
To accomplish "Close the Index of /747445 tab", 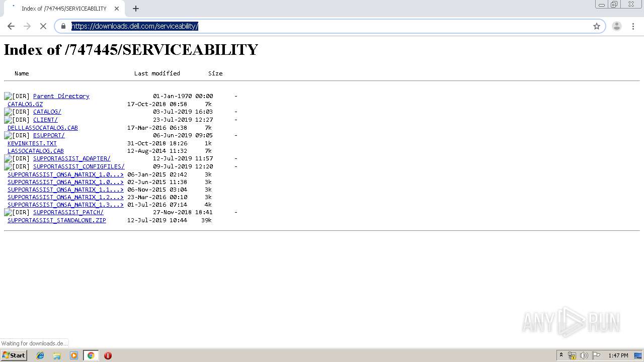I will [117, 9].
